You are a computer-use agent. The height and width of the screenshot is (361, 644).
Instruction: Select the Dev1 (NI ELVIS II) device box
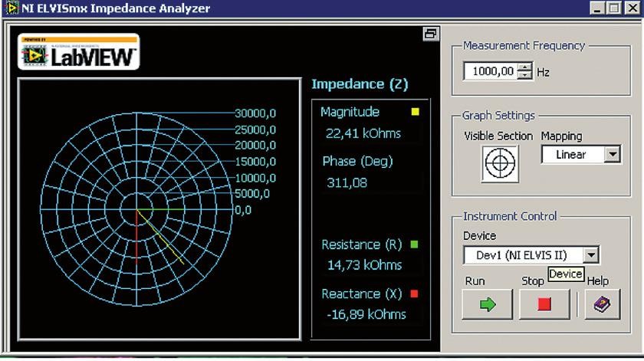pyautogui.click(x=523, y=255)
